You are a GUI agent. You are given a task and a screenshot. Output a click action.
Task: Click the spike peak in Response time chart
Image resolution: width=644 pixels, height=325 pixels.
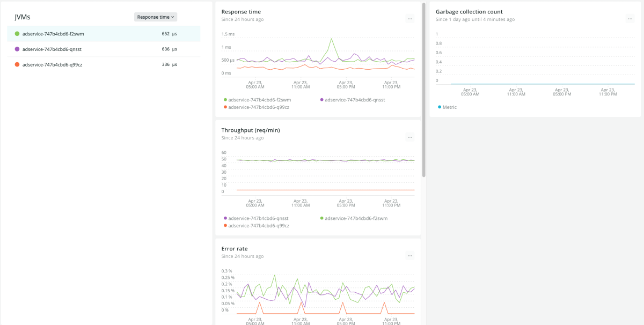pyautogui.click(x=332, y=39)
